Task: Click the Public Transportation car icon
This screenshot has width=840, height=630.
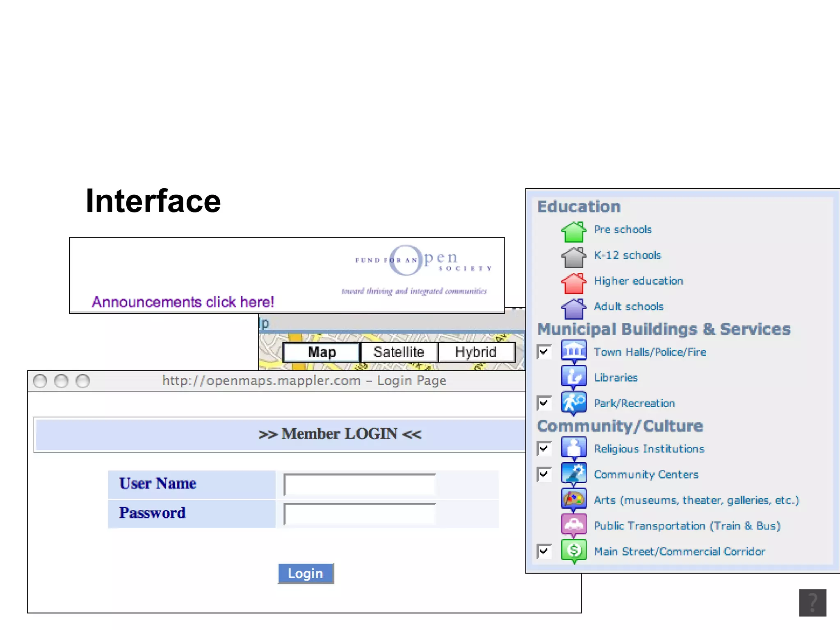Action: pos(573,524)
